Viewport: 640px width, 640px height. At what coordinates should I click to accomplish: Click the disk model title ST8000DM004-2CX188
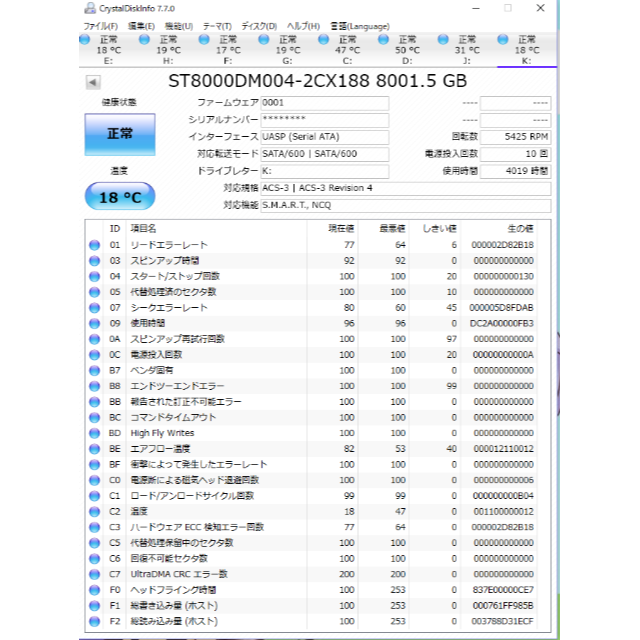click(x=269, y=81)
